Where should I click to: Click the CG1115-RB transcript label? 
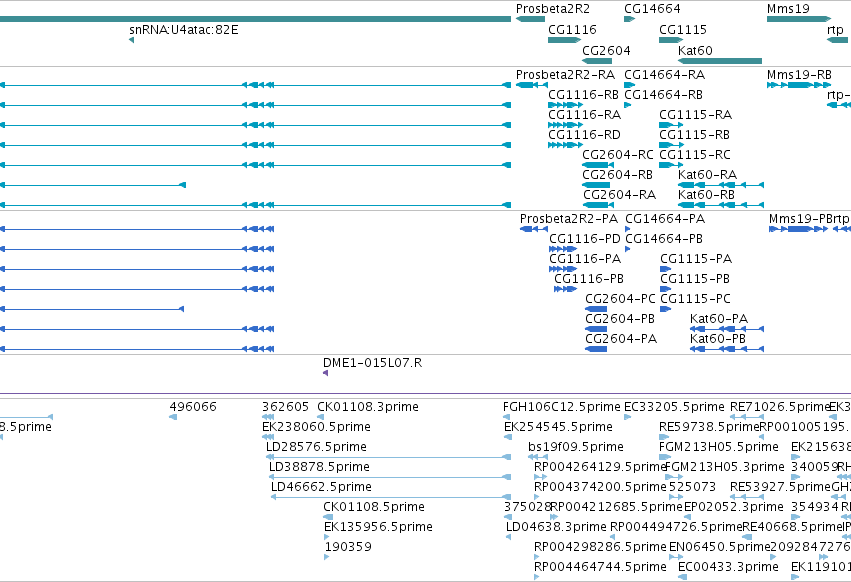coord(694,135)
